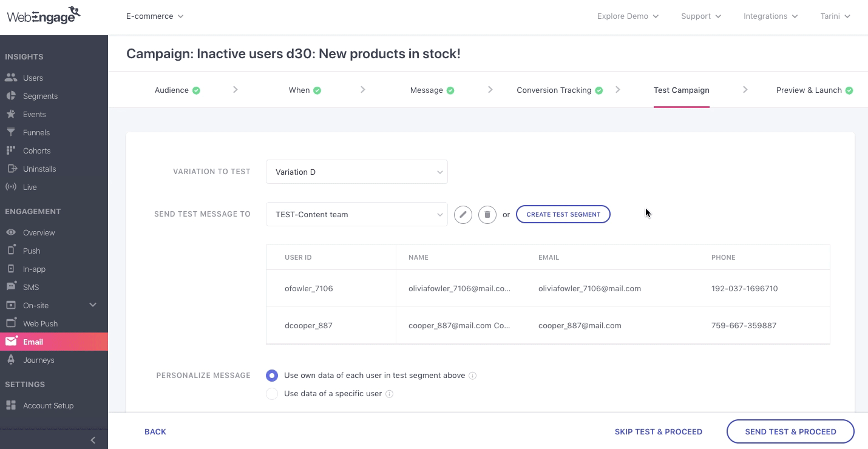Open Cohorts grid icon in sidebar

click(11, 150)
